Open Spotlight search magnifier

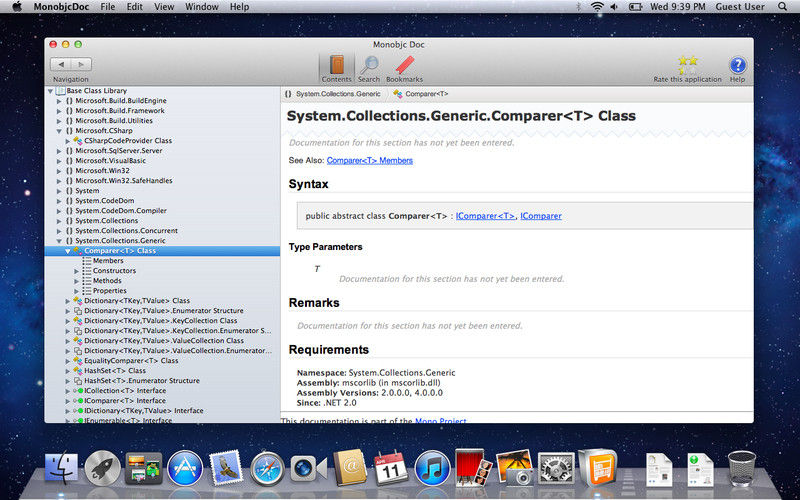782,7
